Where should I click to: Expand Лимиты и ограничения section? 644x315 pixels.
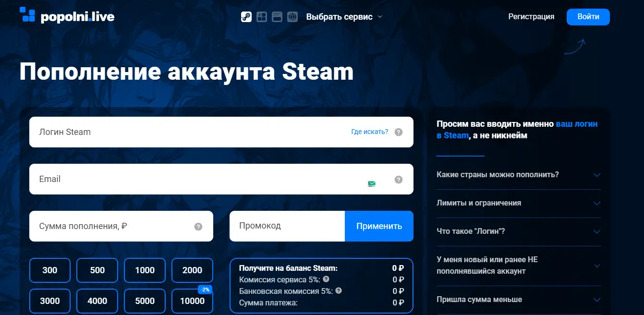[x=519, y=203]
